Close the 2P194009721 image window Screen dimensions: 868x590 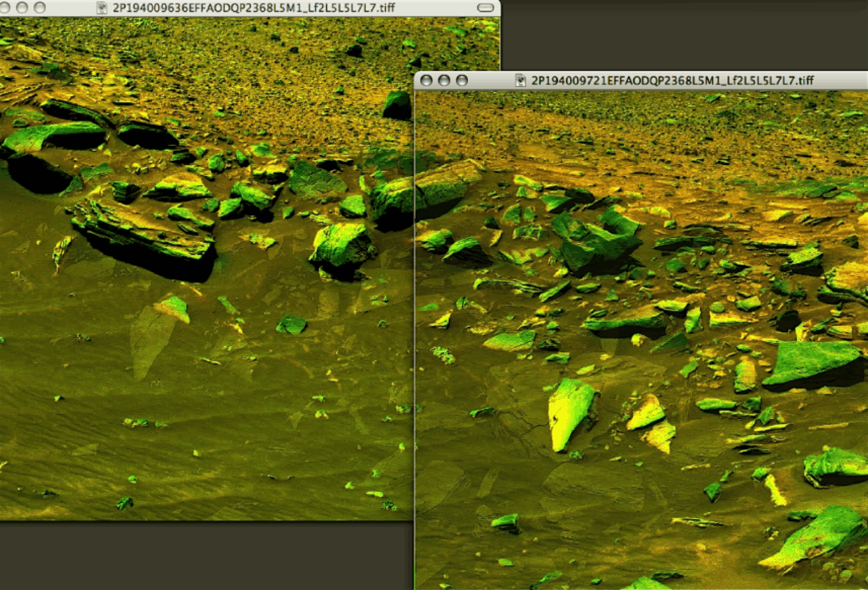coord(426,81)
